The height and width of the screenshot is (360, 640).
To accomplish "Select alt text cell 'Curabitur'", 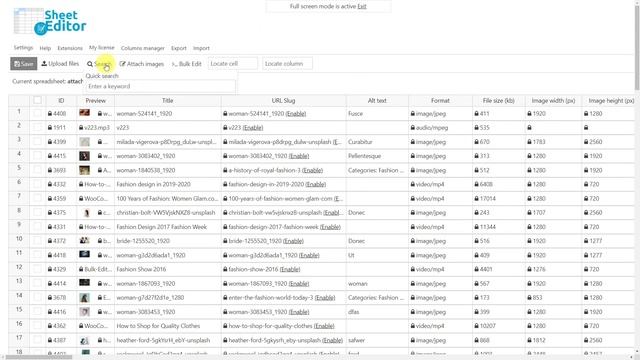I will [377, 142].
